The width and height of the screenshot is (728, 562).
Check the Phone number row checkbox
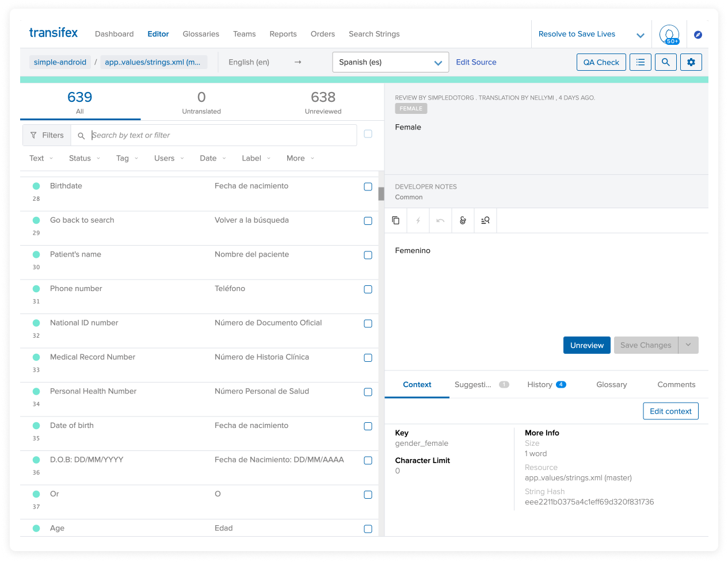pos(368,289)
